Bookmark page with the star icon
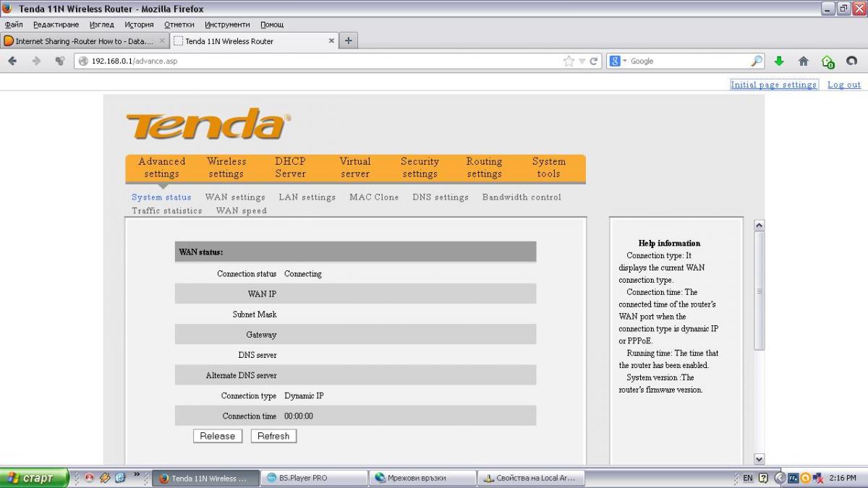 point(569,61)
